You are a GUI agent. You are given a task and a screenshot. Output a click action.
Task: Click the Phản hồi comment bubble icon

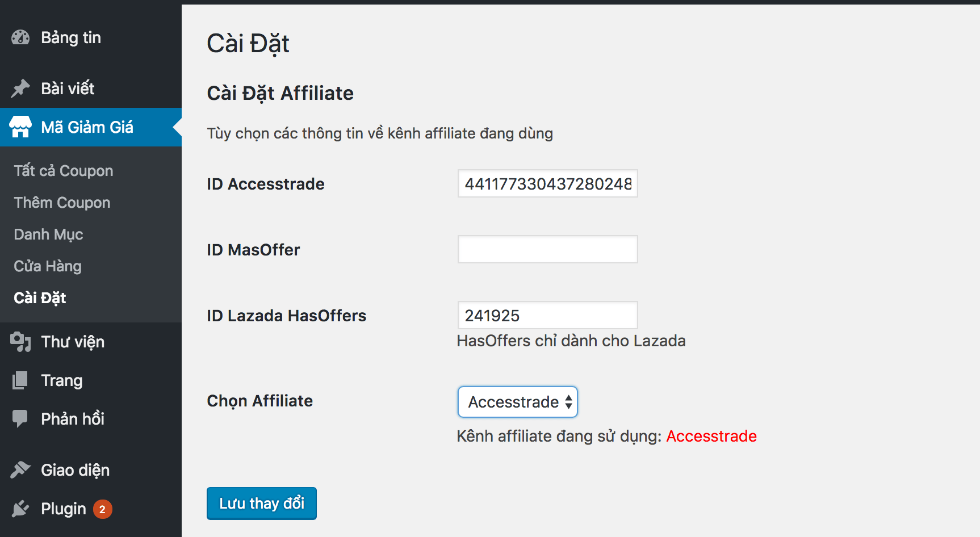coord(20,419)
